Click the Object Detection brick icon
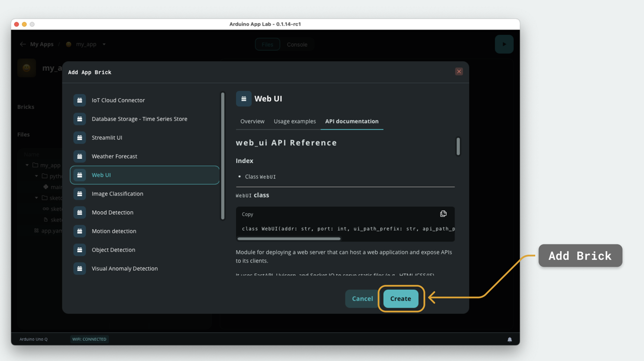Viewport: 644px width, 361px height. point(80,250)
